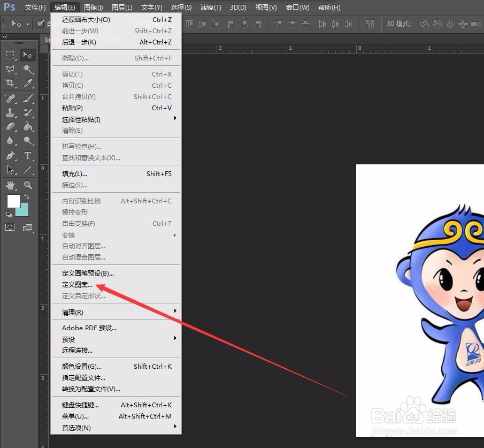
Task: Toggle the Auto-Select checkbox in options bar
Action: click(x=40, y=24)
